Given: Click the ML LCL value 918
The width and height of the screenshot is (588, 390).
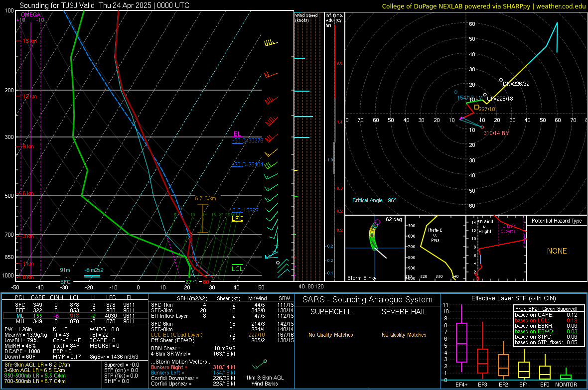Looking at the screenshot, I should point(74,316).
